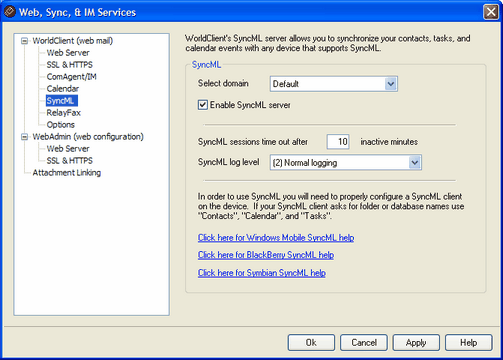The height and width of the screenshot is (360, 503).
Task: Open SSL & HTTPS under WebAdmin
Action: tap(70, 161)
